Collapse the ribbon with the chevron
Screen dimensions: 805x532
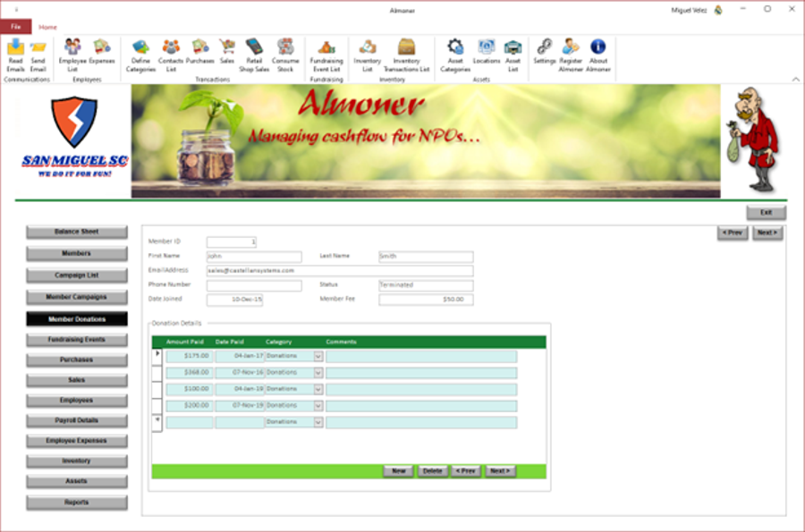coord(796,79)
